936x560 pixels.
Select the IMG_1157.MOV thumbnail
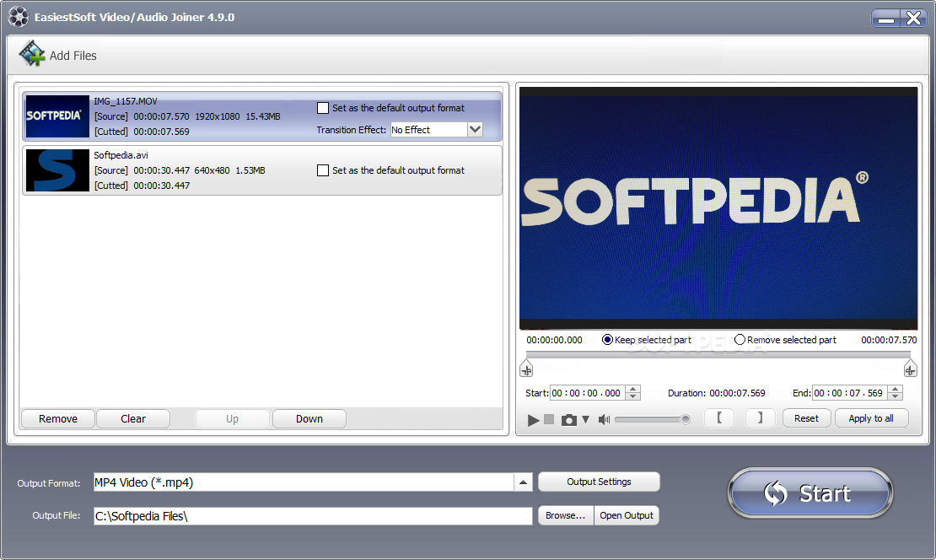pos(57,116)
